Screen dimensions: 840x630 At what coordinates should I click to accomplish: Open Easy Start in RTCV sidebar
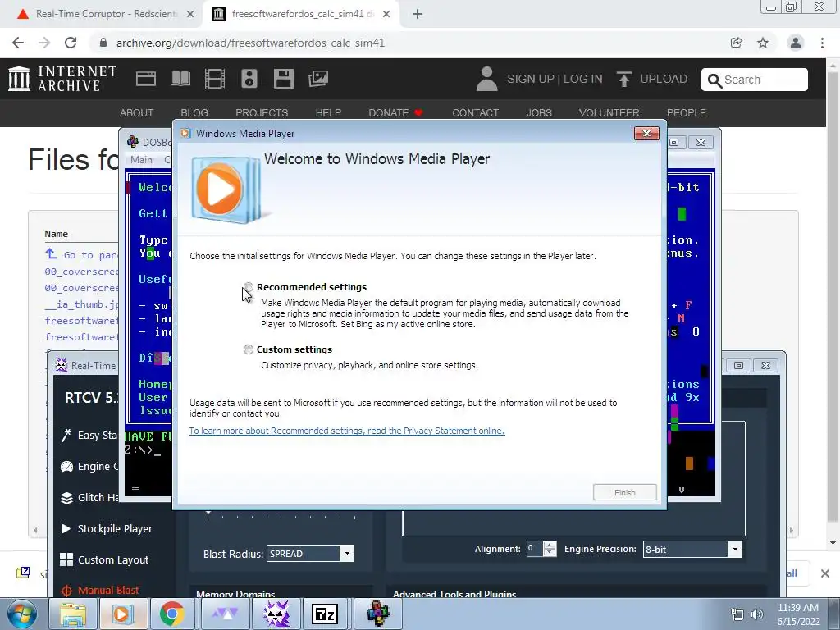tap(89, 436)
